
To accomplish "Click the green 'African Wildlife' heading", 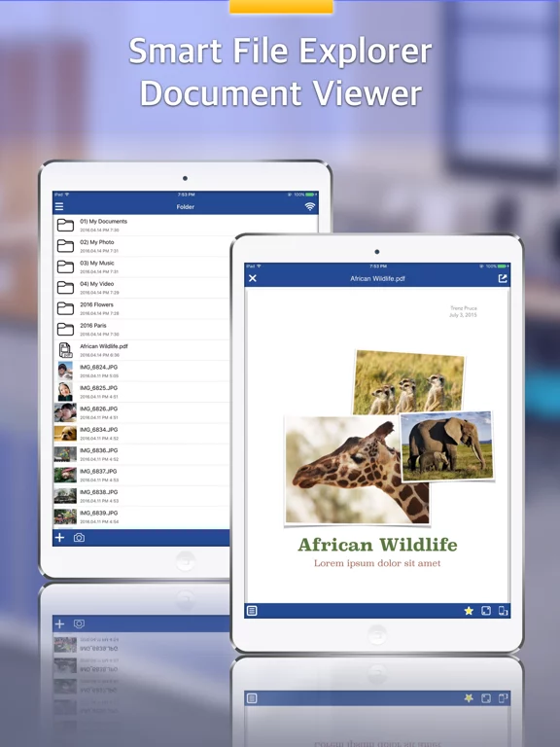I will pyautogui.click(x=377, y=545).
